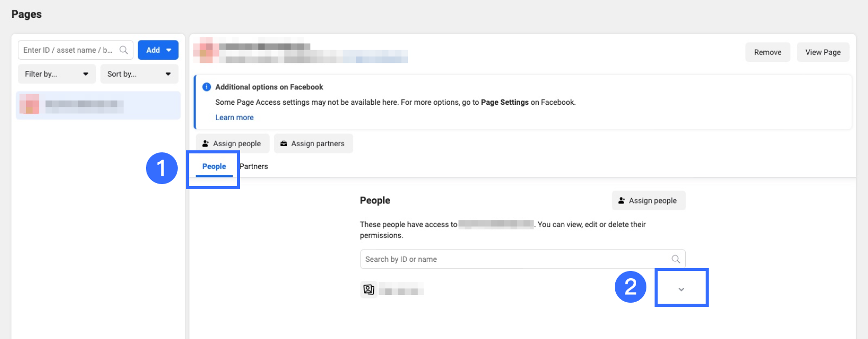868x339 pixels.
Task: Open the Learn more link
Action: click(234, 118)
